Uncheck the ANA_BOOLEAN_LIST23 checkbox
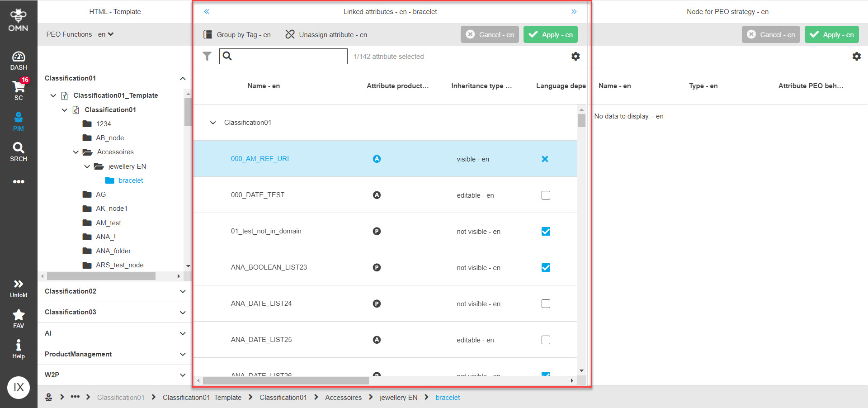The height and width of the screenshot is (408, 868). click(546, 267)
